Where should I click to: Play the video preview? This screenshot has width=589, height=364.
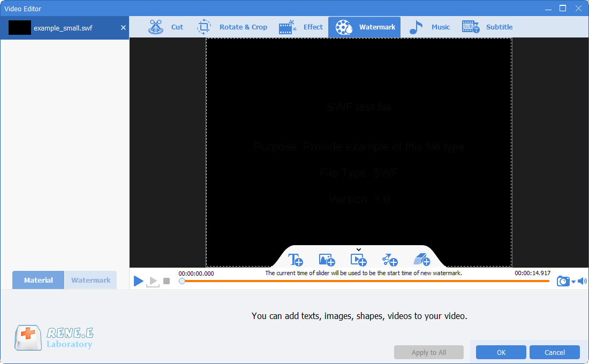(138, 281)
